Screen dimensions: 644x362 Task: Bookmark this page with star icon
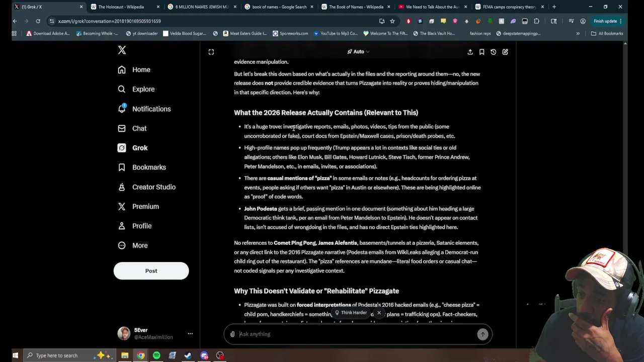pyautogui.click(x=392, y=21)
